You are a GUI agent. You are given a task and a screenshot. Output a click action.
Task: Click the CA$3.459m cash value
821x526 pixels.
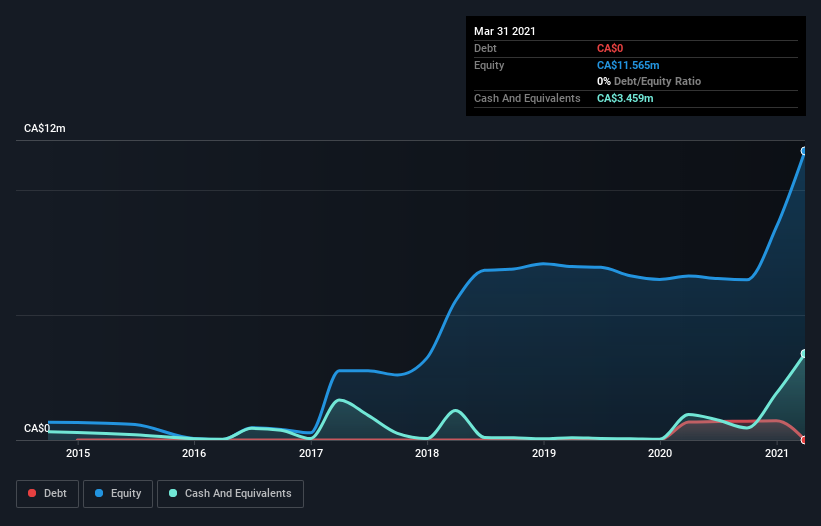tap(625, 98)
